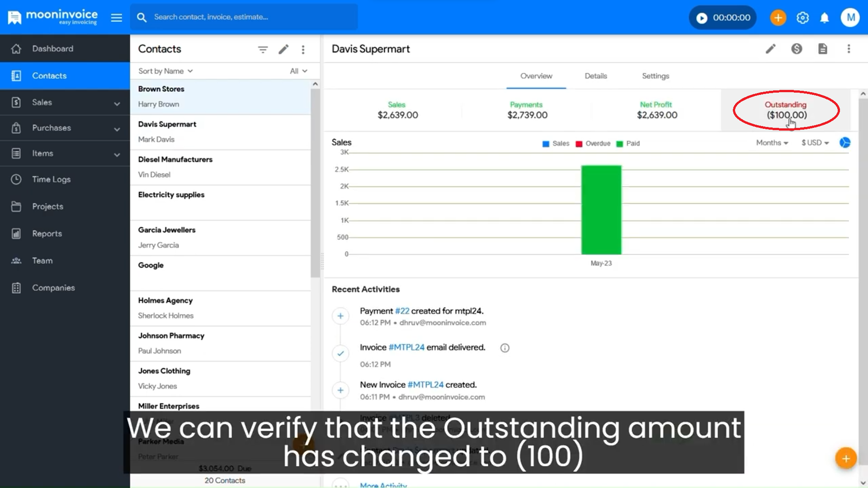868x488 pixels.
Task: Open the Reports sidebar item
Action: pos(47,234)
